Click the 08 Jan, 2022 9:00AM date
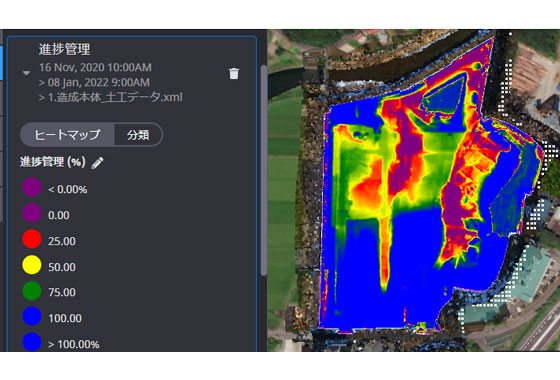This screenshot has width=560, height=380. click(99, 82)
